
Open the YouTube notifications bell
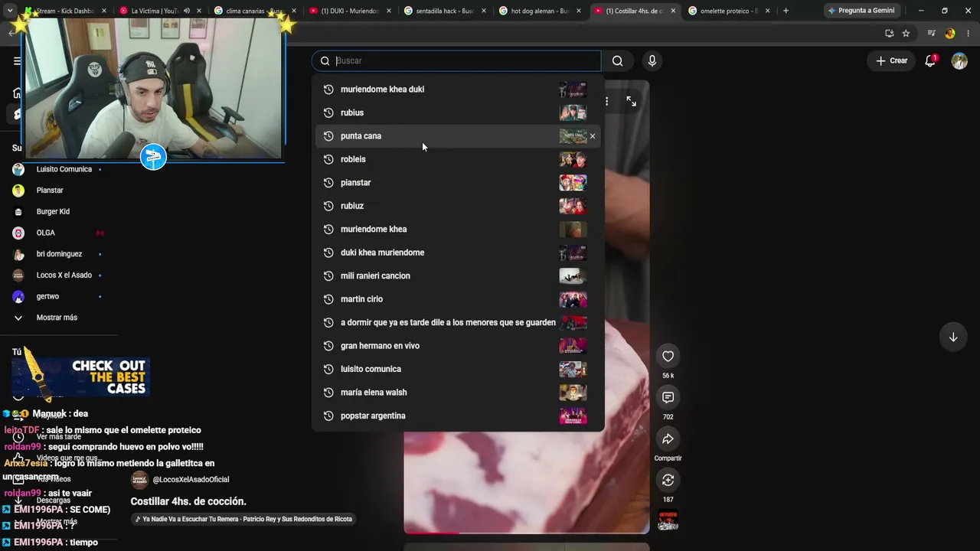(x=930, y=60)
